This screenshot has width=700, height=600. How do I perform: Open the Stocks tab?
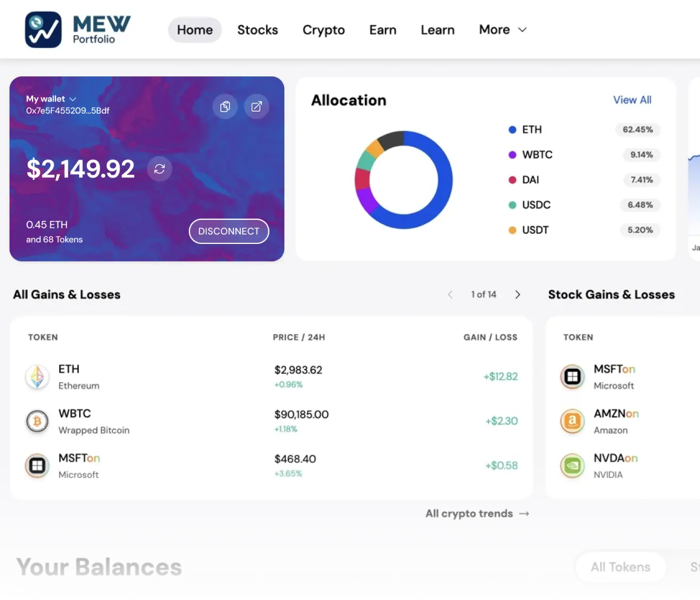click(258, 30)
